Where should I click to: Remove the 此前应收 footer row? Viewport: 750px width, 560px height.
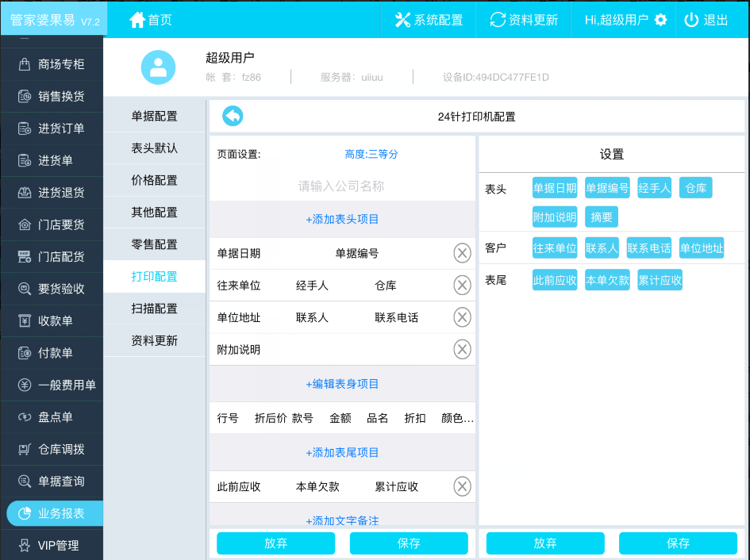coord(462,486)
